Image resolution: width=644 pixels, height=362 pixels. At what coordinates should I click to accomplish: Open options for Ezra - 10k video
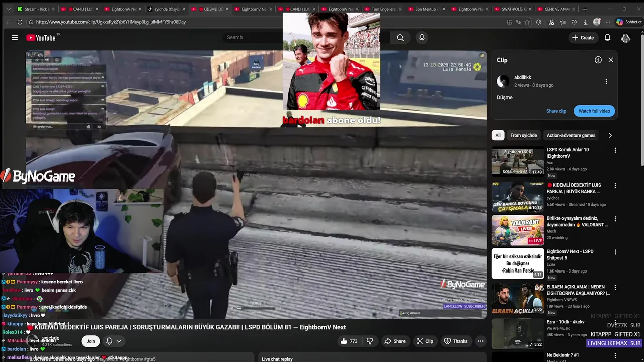pos(615,323)
